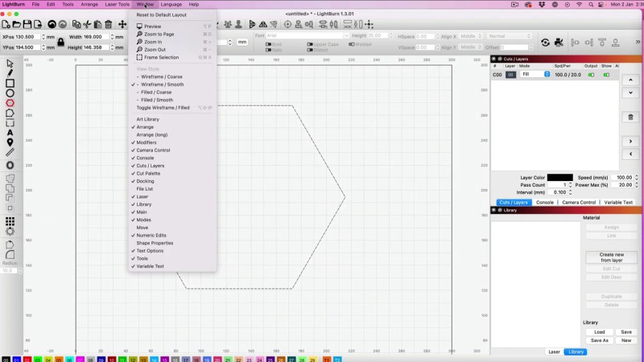The width and height of the screenshot is (644, 362).
Task: Choose the red Polygon tool
Action: click(x=10, y=103)
